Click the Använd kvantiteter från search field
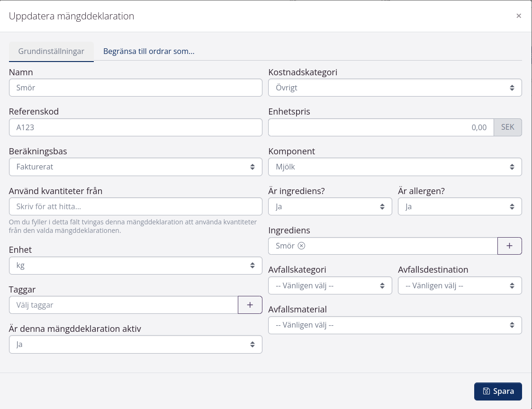 pyautogui.click(x=135, y=206)
